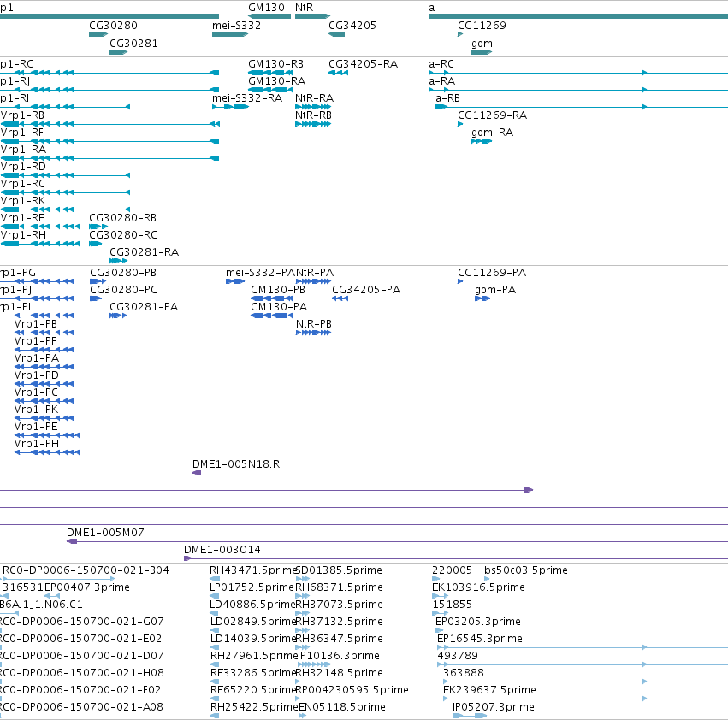Click the CG34205 gene label
728x720 pixels.
click(352, 26)
